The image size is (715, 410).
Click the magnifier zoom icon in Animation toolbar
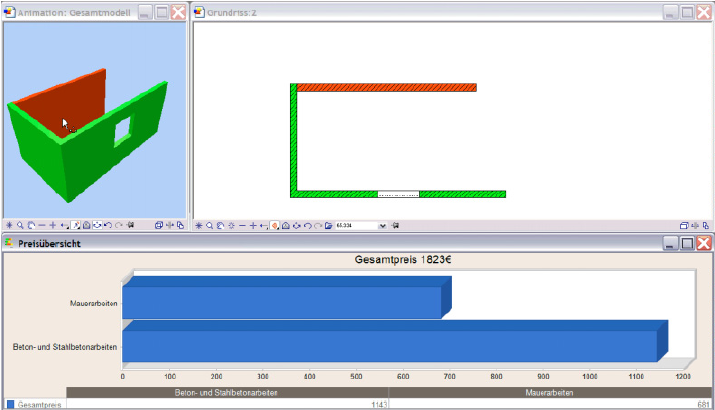click(x=20, y=226)
